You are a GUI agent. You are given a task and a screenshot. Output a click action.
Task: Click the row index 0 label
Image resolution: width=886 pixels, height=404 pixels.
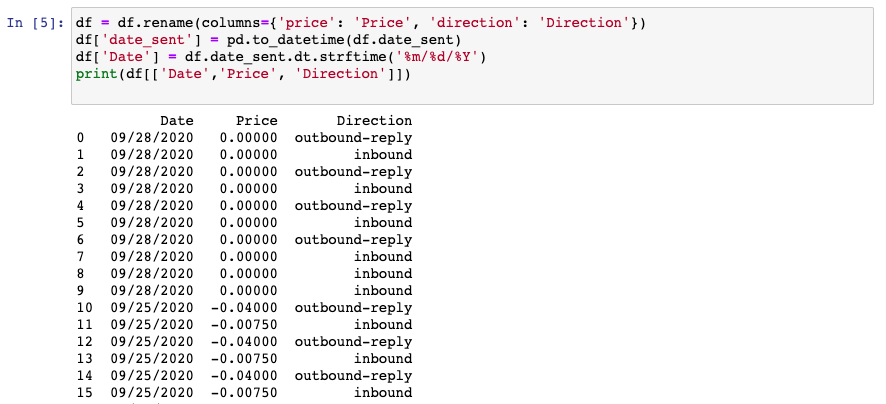pos(80,138)
